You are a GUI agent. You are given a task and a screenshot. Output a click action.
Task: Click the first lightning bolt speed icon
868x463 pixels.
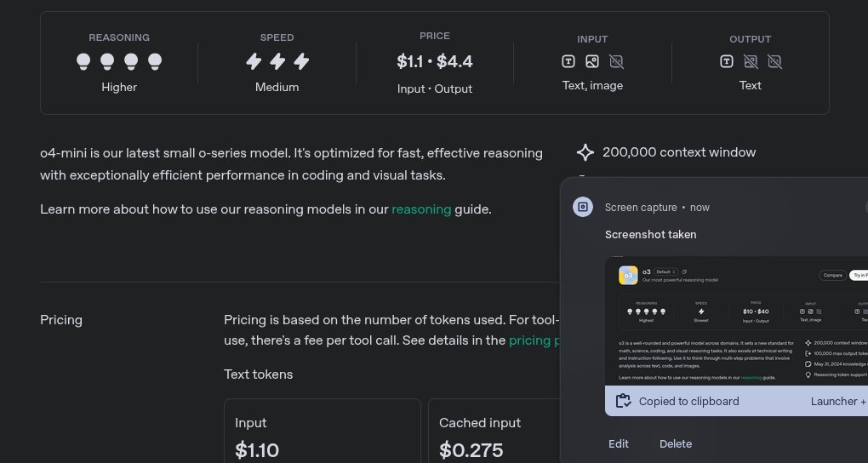254,61
